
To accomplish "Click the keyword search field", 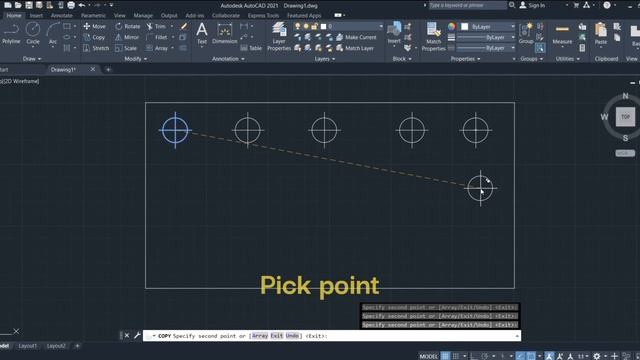I will (467, 5).
